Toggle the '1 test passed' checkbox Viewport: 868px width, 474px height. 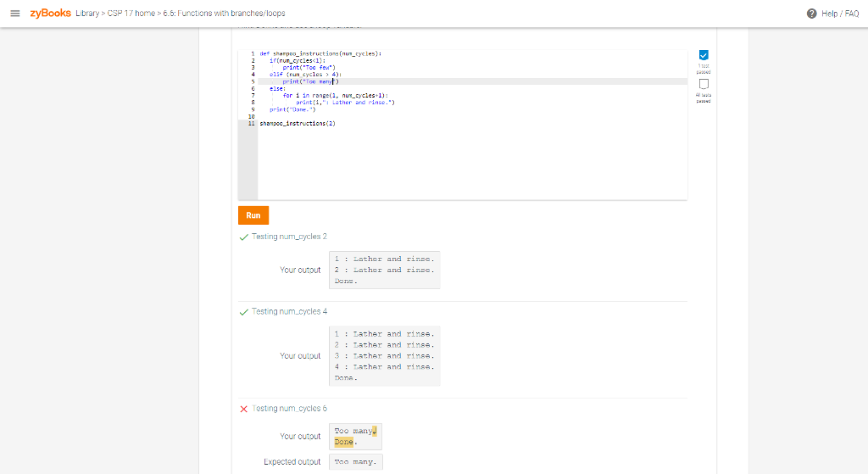[704, 55]
